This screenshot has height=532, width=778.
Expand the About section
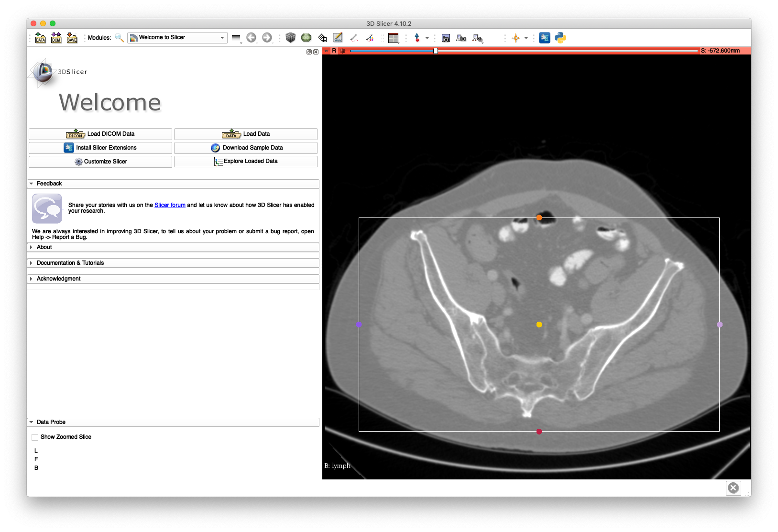(173, 247)
